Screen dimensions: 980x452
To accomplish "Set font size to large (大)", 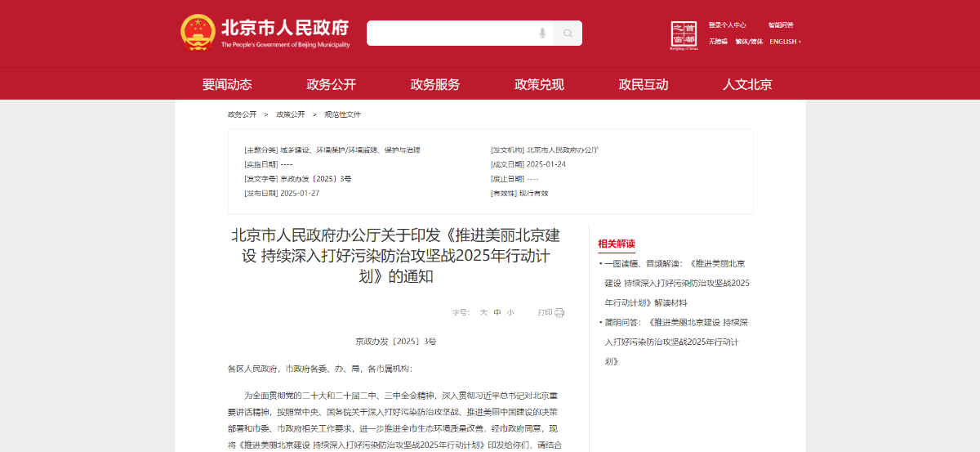I will 483,312.
